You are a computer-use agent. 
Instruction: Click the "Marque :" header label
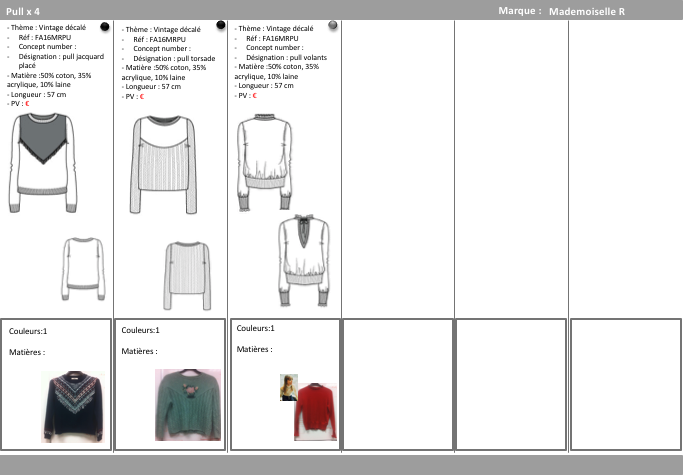[x=520, y=11]
